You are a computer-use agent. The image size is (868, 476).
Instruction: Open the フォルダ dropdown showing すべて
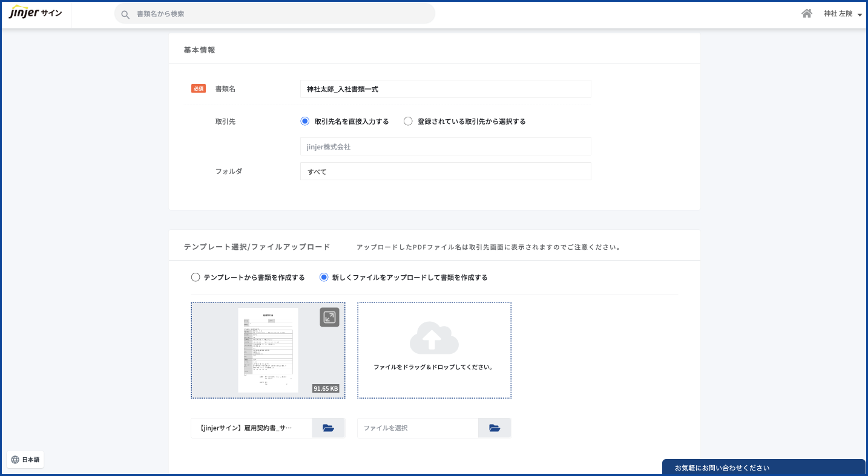pyautogui.click(x=445, y=172)
